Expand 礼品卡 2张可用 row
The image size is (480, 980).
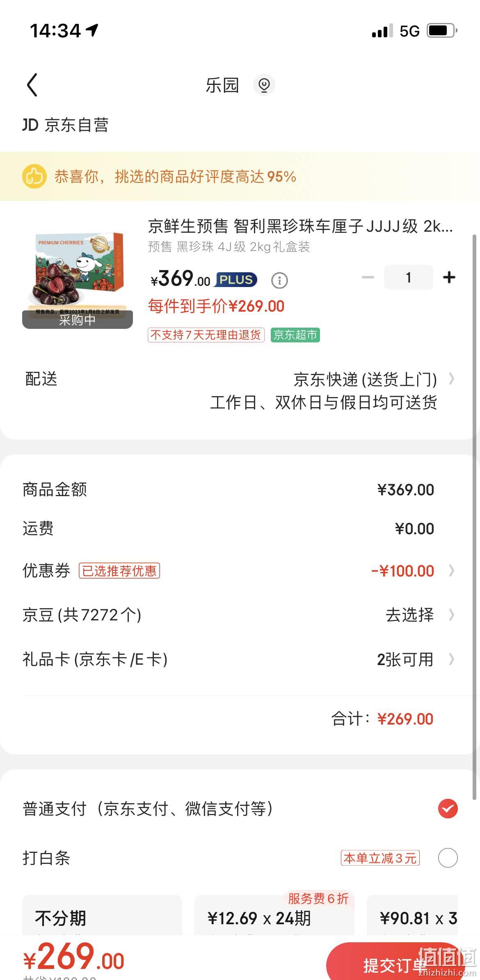[x=240, y=659]
